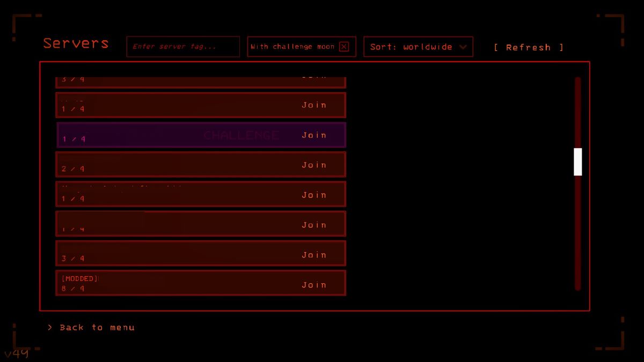Click the With challenge moon filter label
Screen dimensions: 644x362
coord(292,47)
